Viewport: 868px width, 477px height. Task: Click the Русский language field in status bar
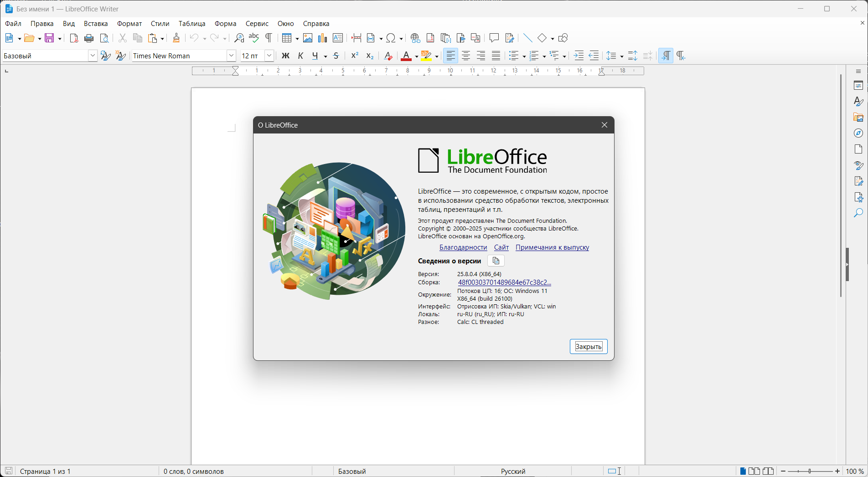pyautogui.click(x=513, y=471)
